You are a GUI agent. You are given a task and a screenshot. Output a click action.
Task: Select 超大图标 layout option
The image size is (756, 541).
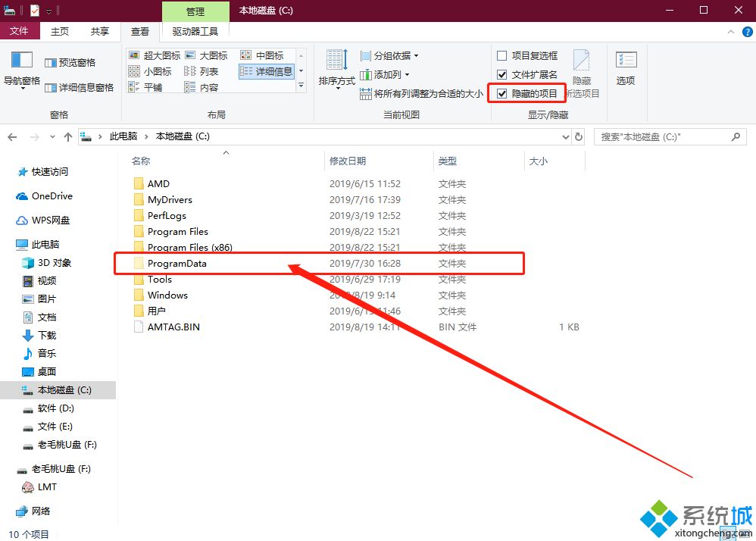point(155,55)
